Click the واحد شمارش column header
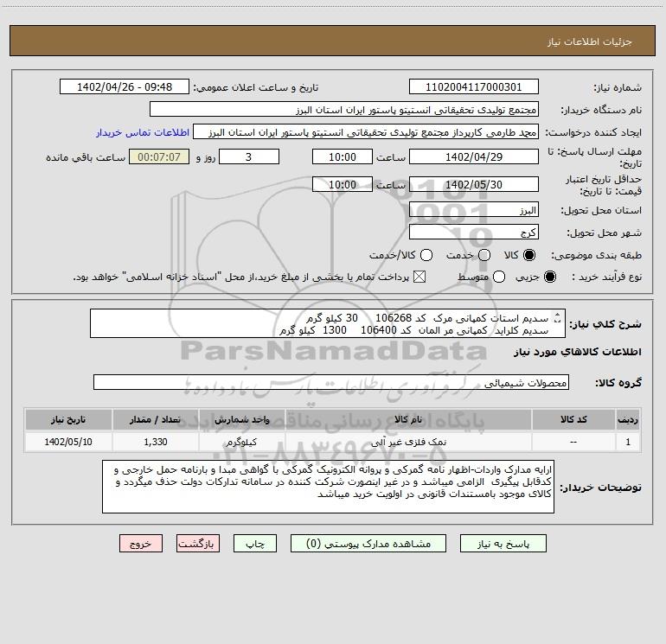Viewport: 666px width, 644px height. click(241, 419)
